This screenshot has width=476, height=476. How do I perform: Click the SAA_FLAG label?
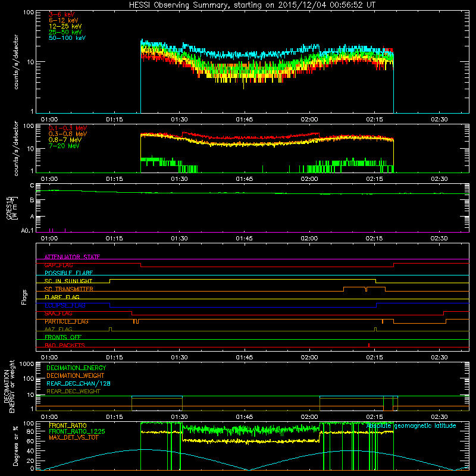click(58, 314)
